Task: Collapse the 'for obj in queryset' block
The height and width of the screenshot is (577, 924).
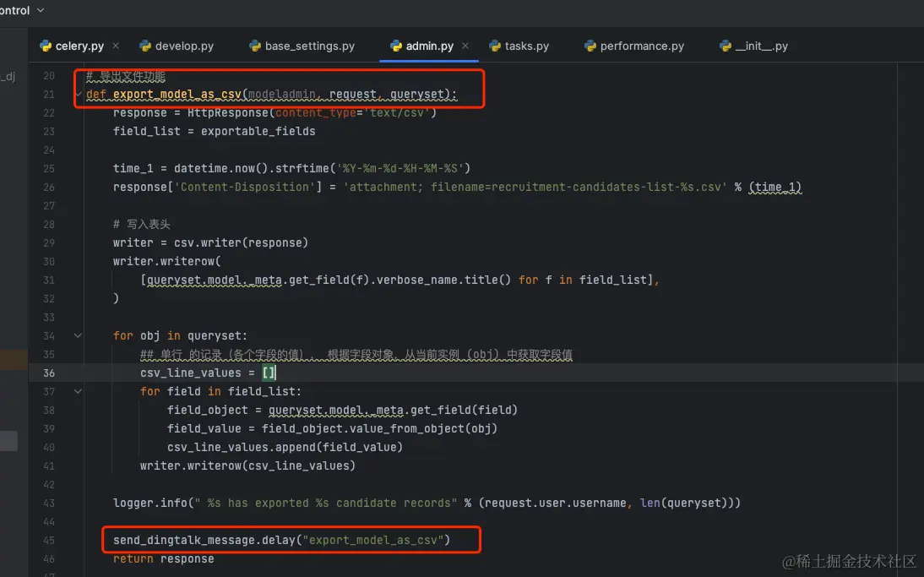Action: (78, 335)
